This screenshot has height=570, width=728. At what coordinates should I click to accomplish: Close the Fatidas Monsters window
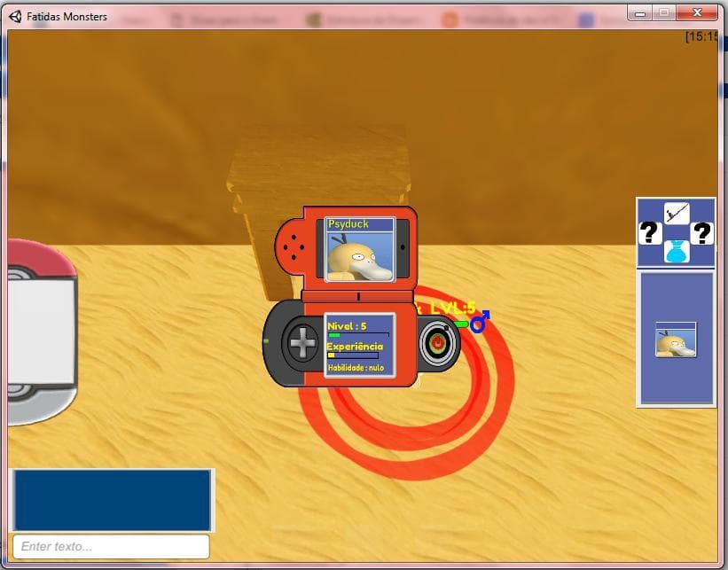pos(697,13)
